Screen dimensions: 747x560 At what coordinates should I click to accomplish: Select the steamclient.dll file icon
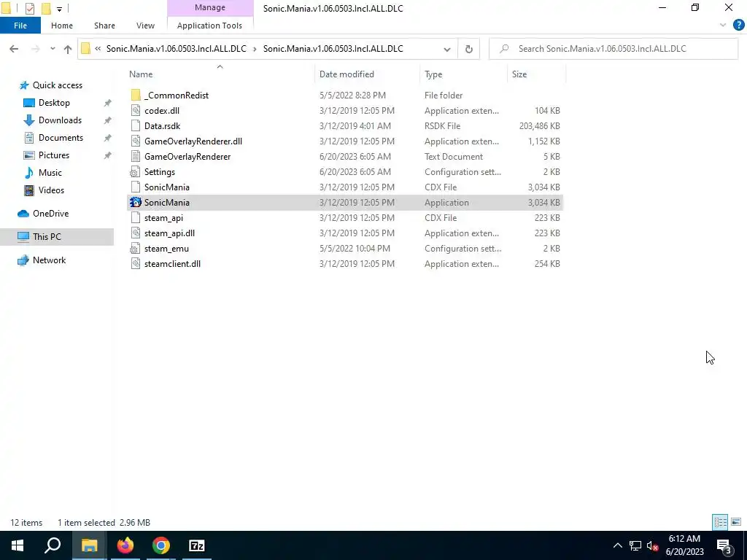pyautogui.click(x=136, y=263)
